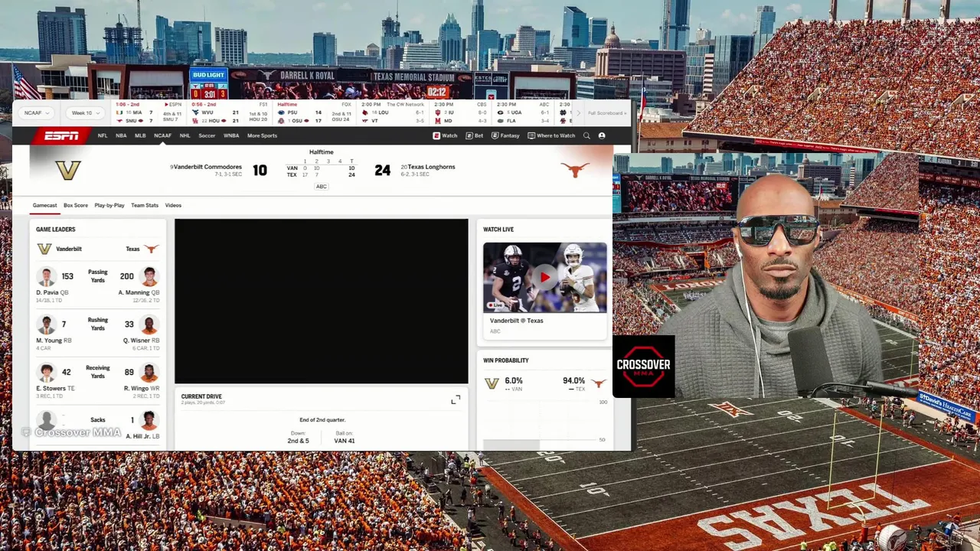Open Where to Watch

(x=551, y=135)
